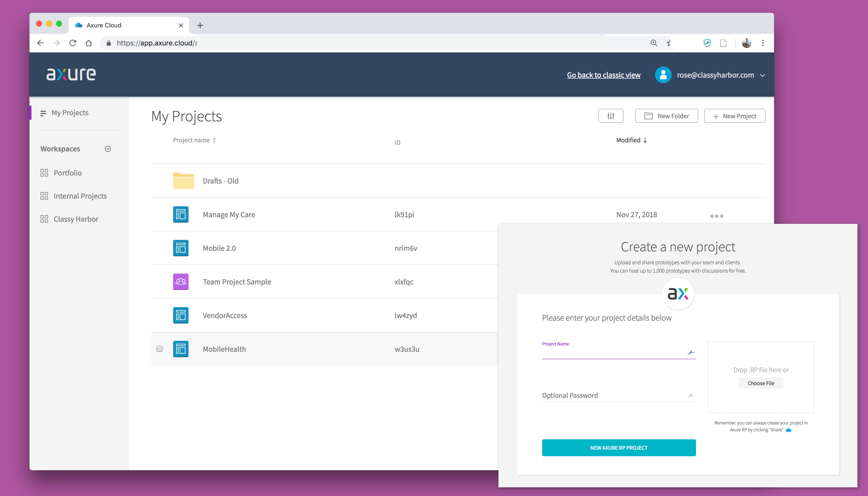Close the Axure Cloud tab
868x496 pixels.
pyautogui.click(x=181, y=25)
